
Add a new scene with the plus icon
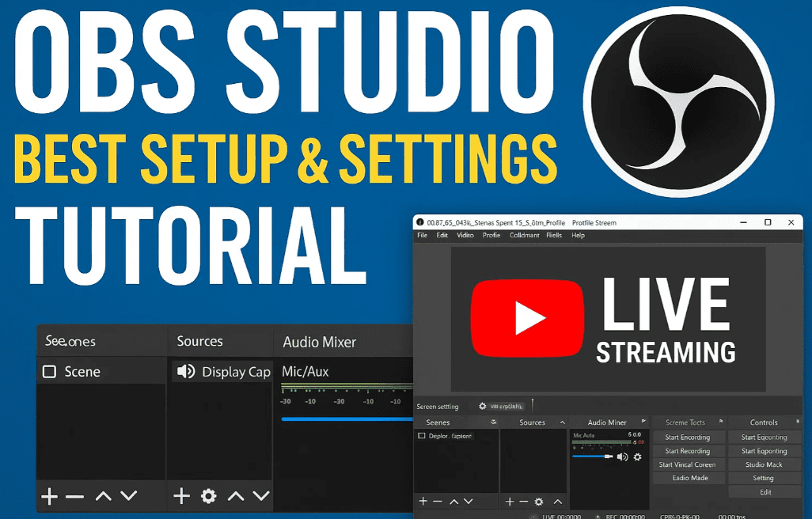pyautogui.click(x=47, y=496)
